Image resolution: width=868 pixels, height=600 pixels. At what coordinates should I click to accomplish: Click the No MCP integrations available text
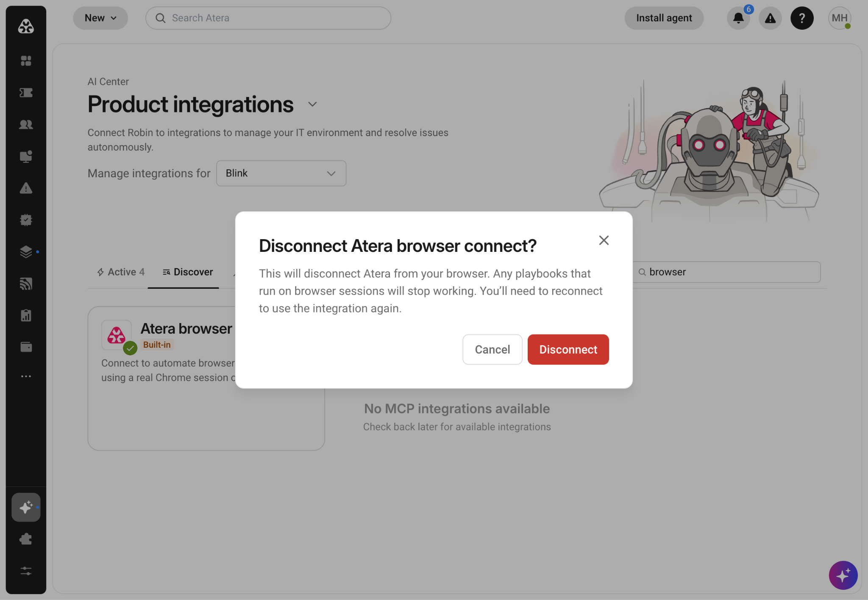tap(457, 409)
